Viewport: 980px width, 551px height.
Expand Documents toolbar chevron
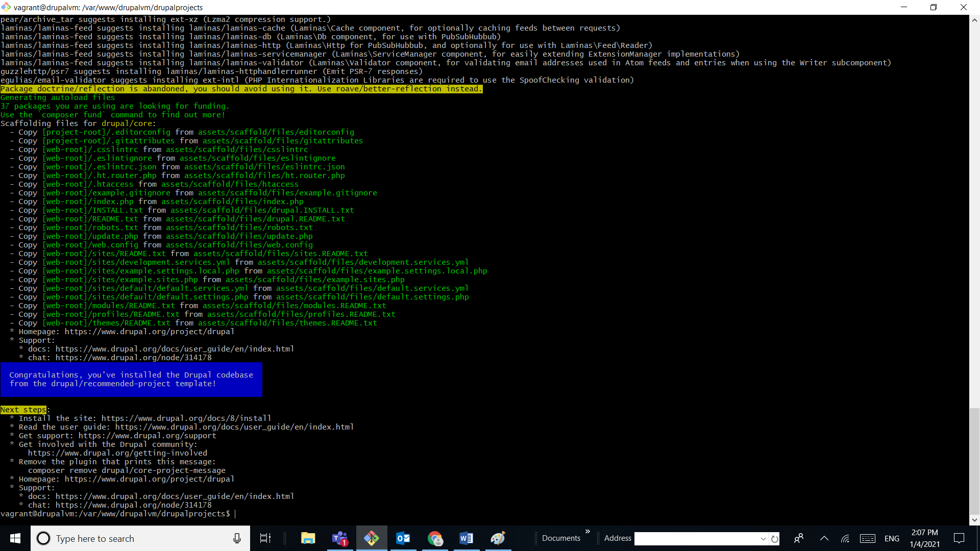(x=588, y=532)
